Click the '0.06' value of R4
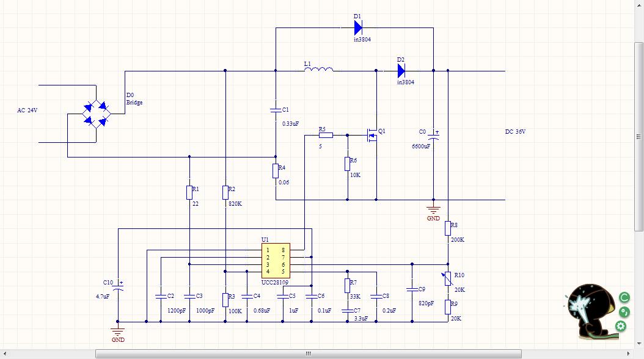Viewport: 644px width, 359px height. click(284, 182)
